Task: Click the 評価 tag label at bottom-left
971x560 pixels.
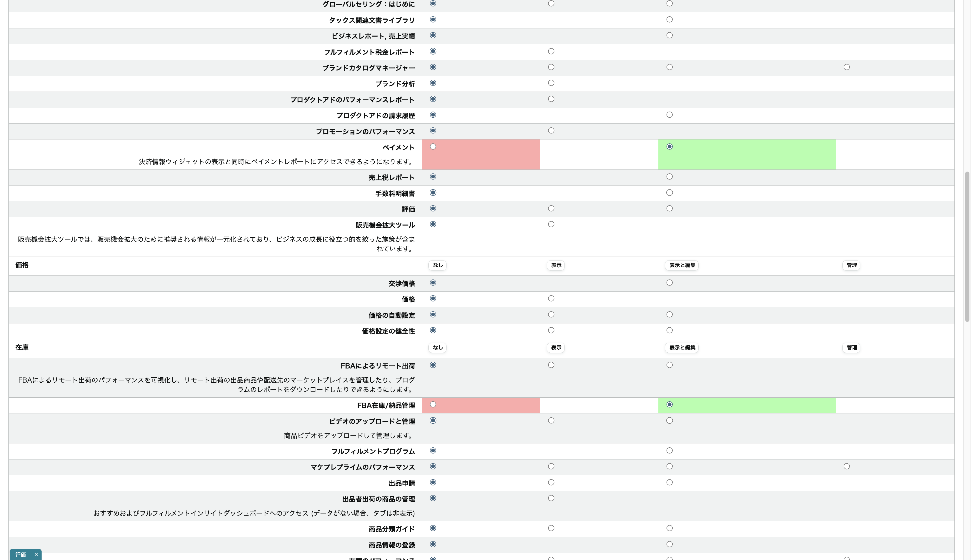Action: click(x=21, y=554)
